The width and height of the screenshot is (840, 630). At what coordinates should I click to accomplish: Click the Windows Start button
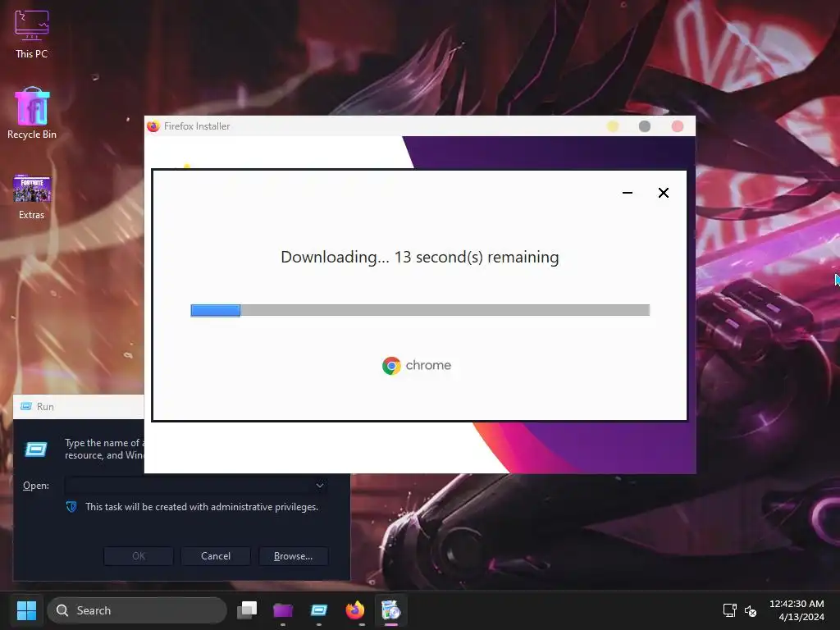[26, 610]
